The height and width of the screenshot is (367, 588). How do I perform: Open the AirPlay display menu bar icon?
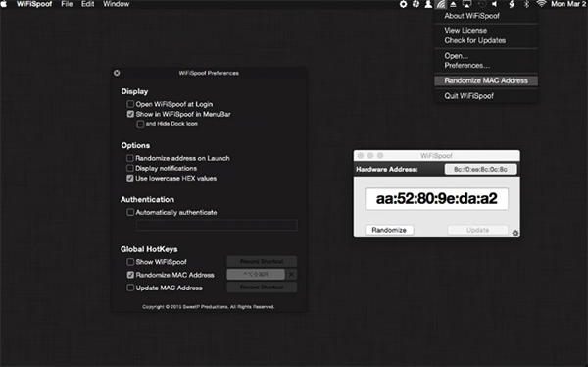pos(466,4)
